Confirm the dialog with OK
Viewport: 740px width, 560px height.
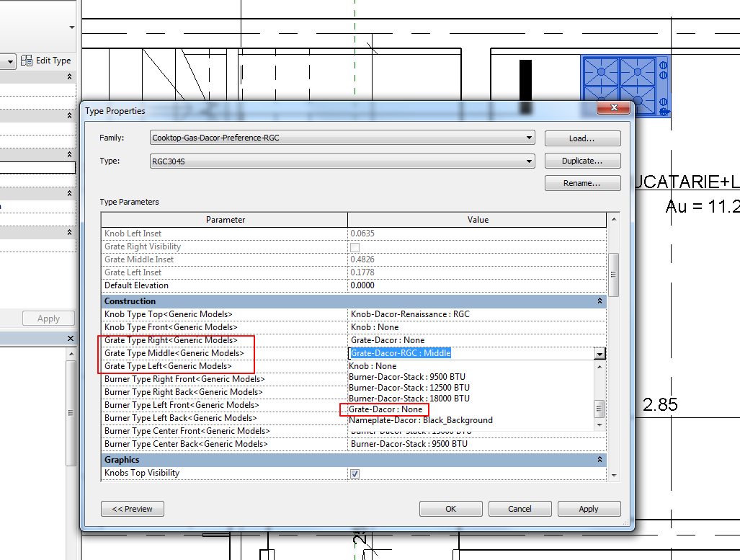click(x=451, y=509)
